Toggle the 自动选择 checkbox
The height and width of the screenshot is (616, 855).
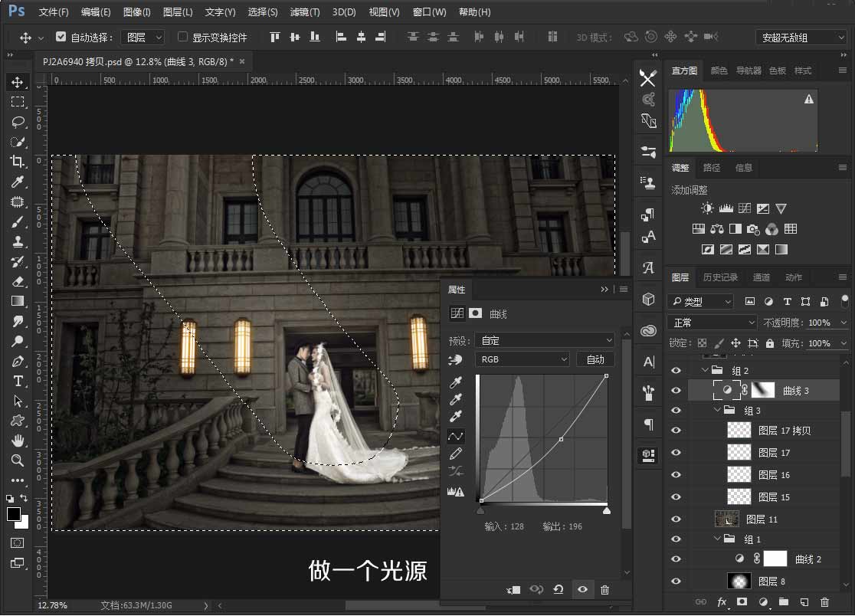59,36
